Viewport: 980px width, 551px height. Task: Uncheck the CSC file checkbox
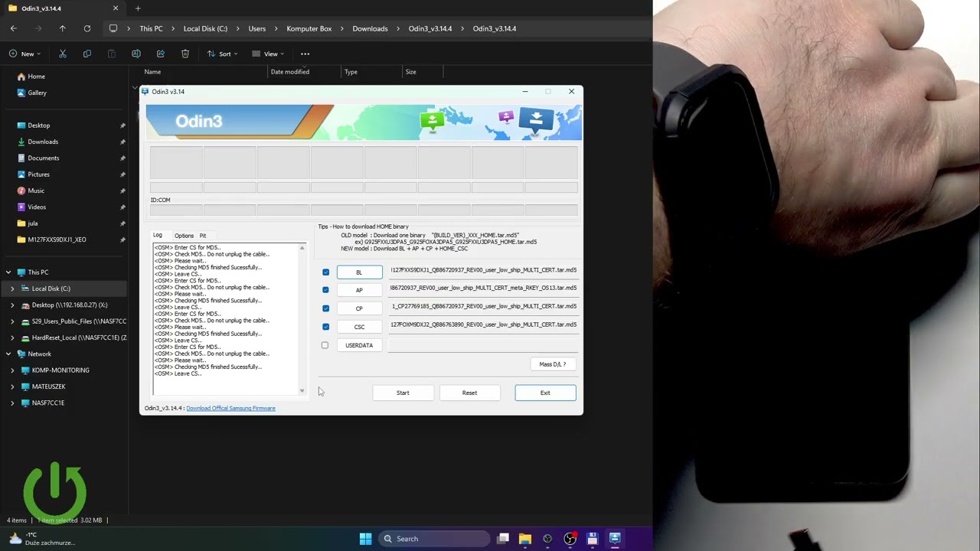325,327
